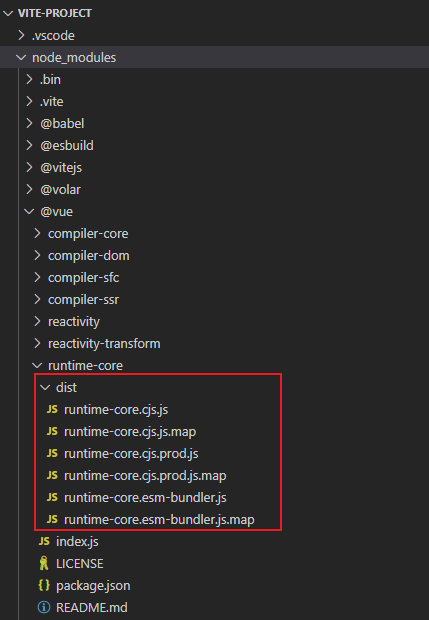Collapse the node_modules folder chevron
Screen dimensions: 429x620
21,57
